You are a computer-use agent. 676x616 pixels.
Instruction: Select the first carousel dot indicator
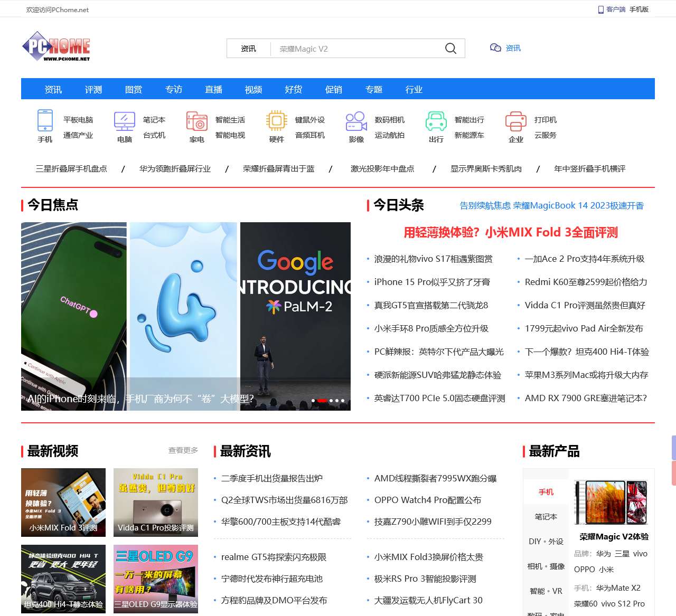[x=313, y=401]
